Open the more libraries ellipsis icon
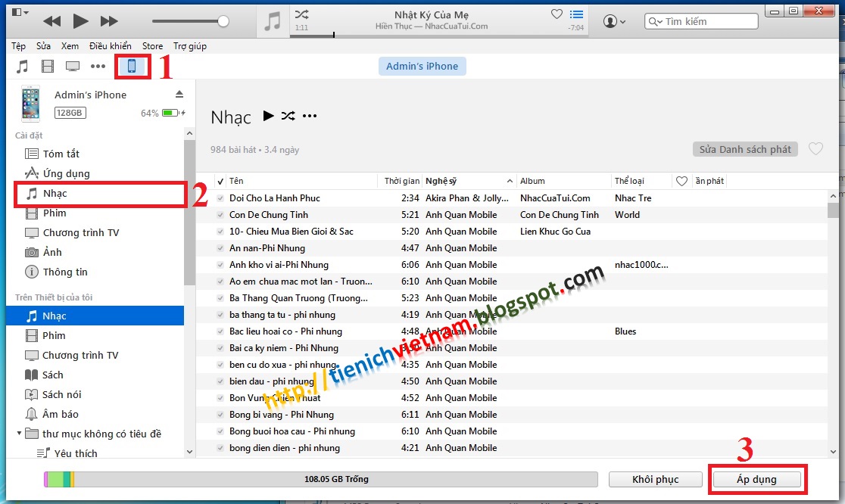The width and height of the screenshot is (845, 504). (98, 67)
